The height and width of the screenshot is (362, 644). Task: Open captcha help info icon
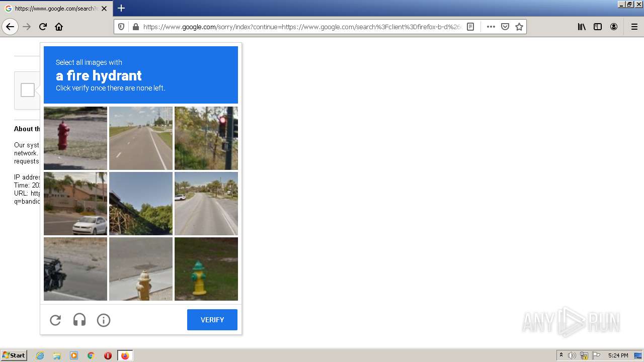[x=104, y=320]
